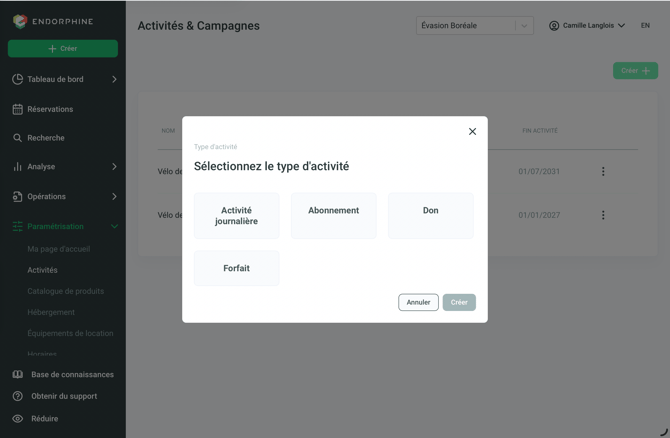Pick the Forfait activity type
Screen dimensions: 670x438
236,268
